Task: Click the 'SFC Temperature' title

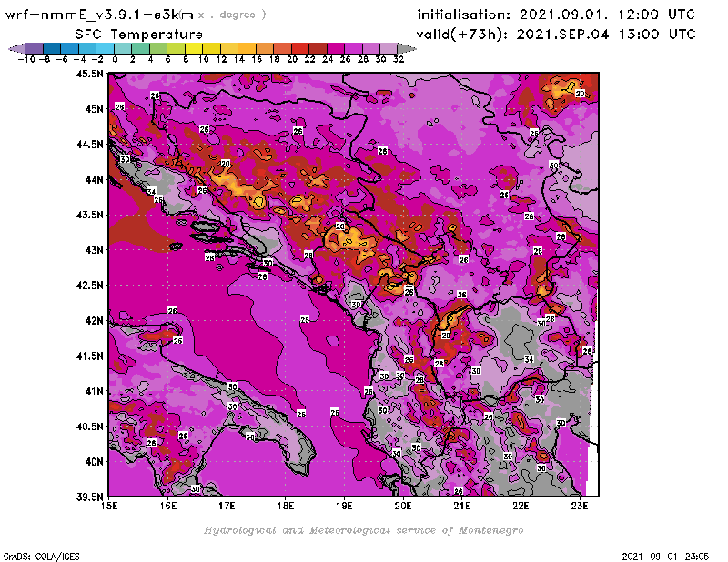Action: tap(139, 35)
